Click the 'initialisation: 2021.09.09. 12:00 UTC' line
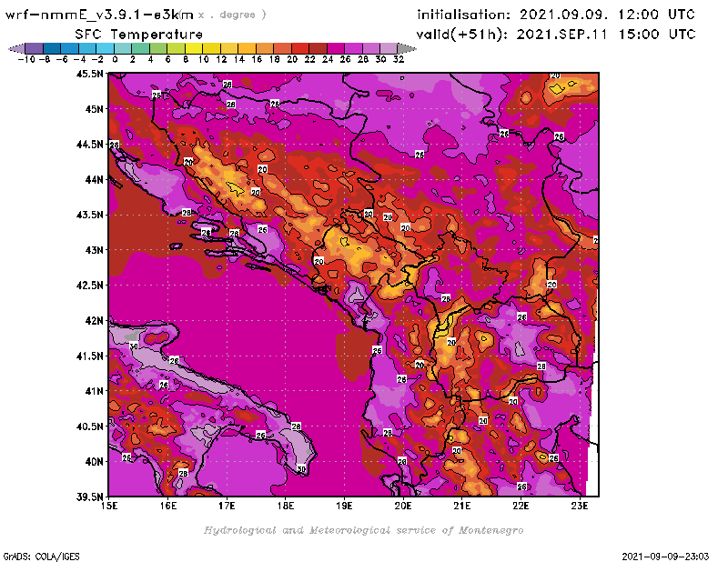Viewport: 728px width, 562px height. (x=556, y=15)
